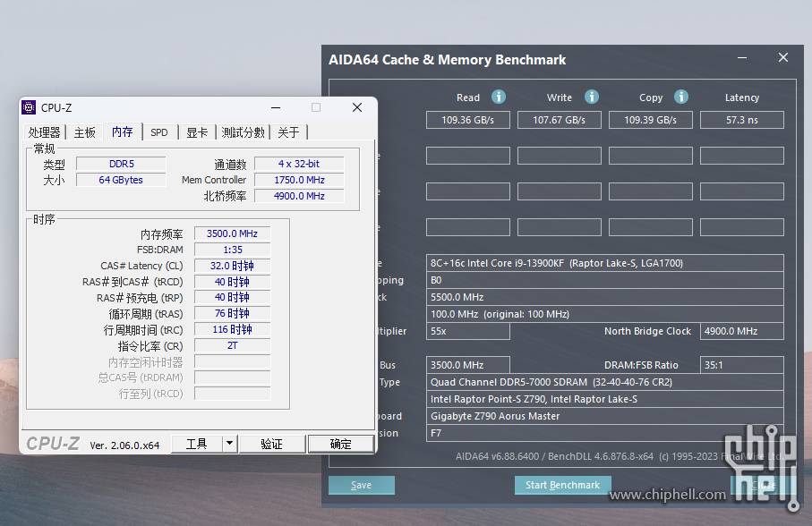Click the 确定 button in CPU-Z

(x=340, y=443)
